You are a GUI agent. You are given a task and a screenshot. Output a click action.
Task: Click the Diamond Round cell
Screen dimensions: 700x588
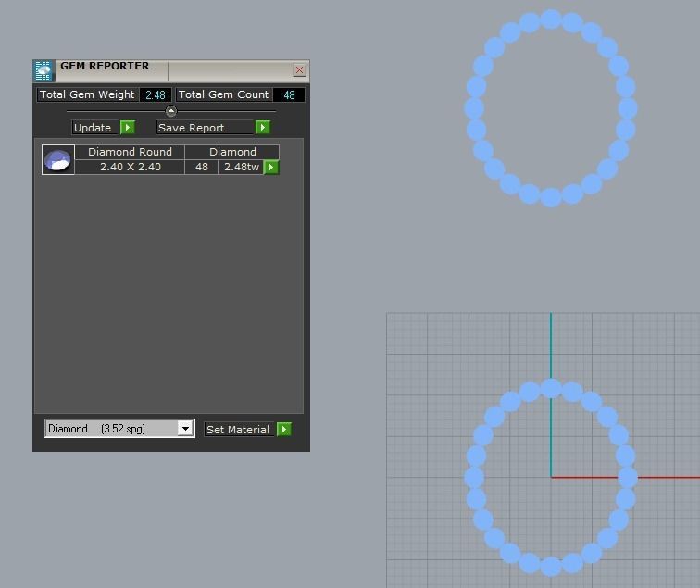(130, 152)
